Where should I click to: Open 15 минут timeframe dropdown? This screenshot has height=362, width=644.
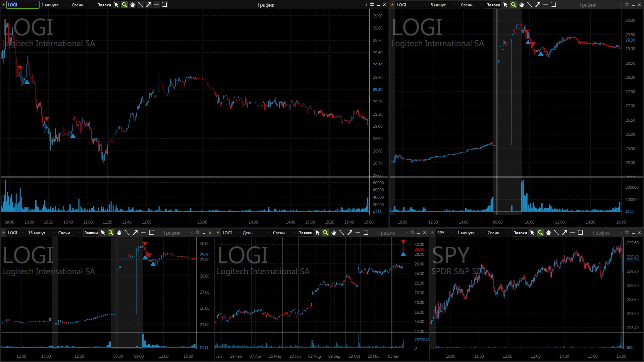pos(40,233)
